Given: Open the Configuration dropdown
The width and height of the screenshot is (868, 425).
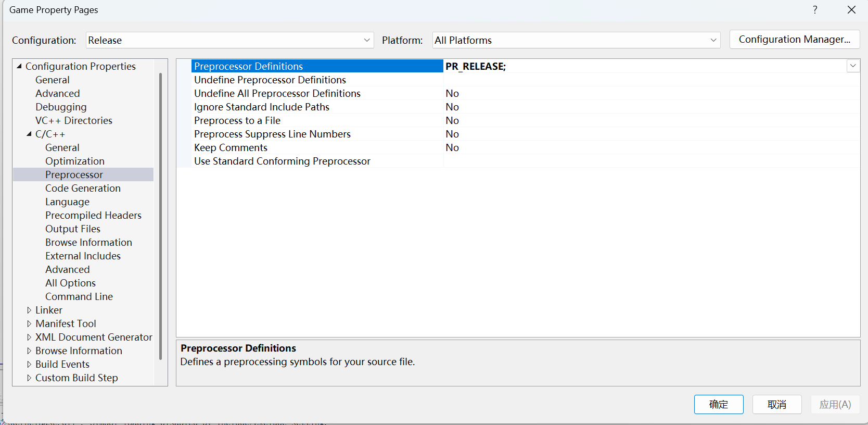Looking at the screenshot, I should (366, 40).
